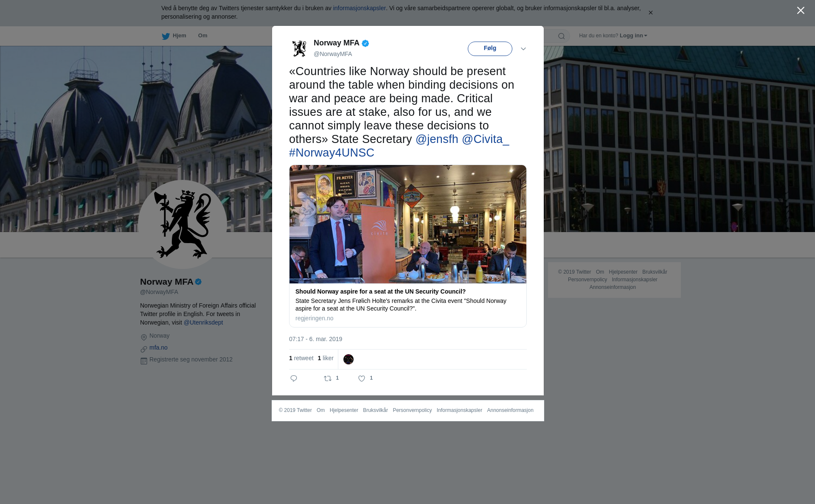Retweet using the retweet arrows icon
Screen dimensions: 815x504
[328, 378]
